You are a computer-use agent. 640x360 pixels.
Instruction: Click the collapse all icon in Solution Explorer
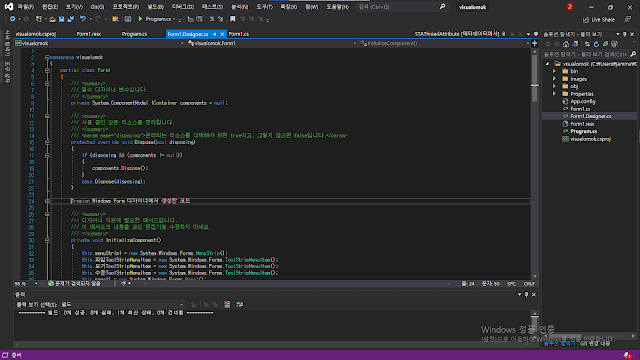(605, 44)
